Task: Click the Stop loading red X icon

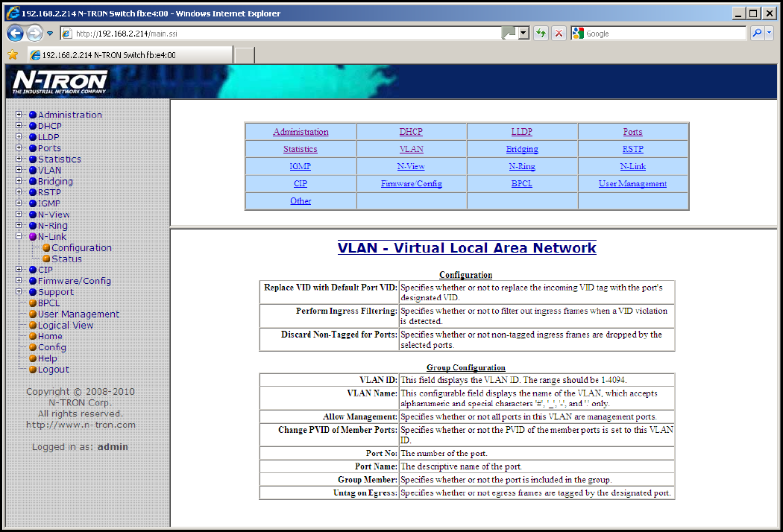Action: (559, 34)
